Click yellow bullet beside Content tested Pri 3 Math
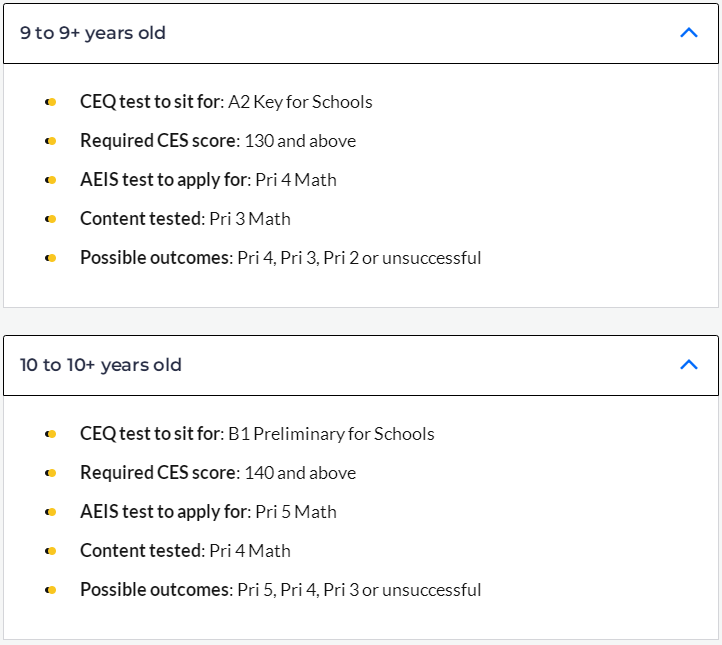The height and width of the screenshot is (645, 722). tap(51, 219)
